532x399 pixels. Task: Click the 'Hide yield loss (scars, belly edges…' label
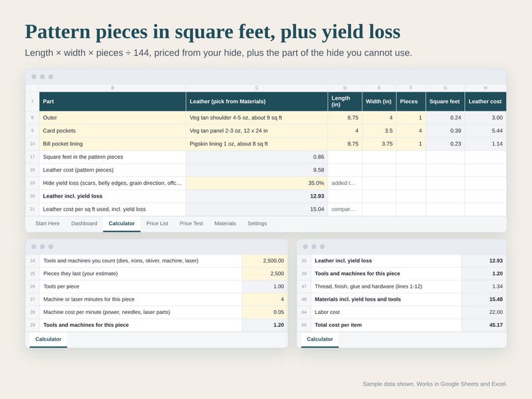[113, 183]
